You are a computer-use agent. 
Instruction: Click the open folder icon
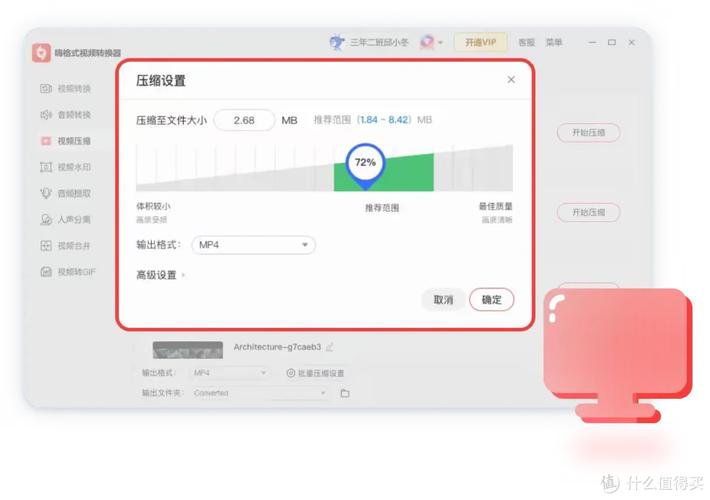[x=345, y=393]
